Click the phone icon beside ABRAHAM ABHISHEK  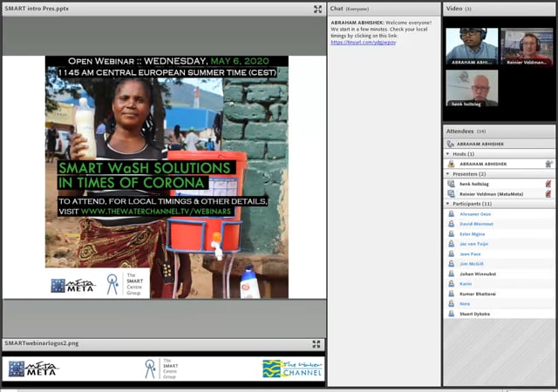451,144
